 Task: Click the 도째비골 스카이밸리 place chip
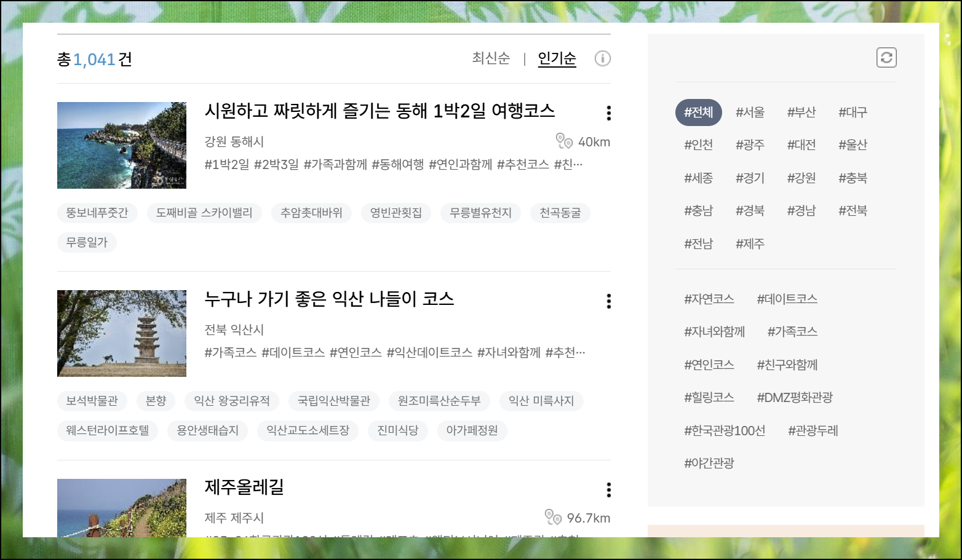(x=204, y=213)
